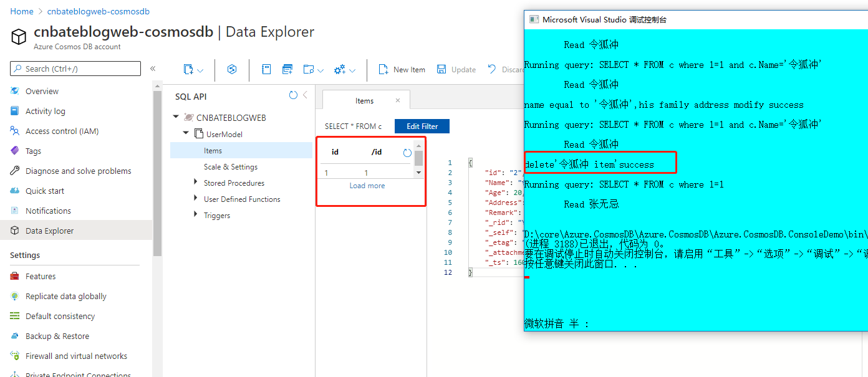Click the "Name" line in JSON editor
Image resolution: width=868 pixels, height=377 pixels.
click(x=503, y=183)
